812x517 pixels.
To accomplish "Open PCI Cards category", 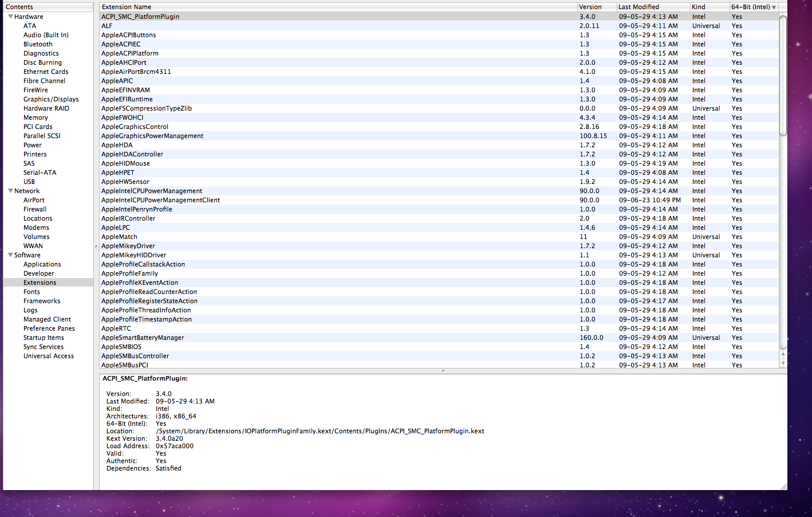I will [x=38, y=127].
